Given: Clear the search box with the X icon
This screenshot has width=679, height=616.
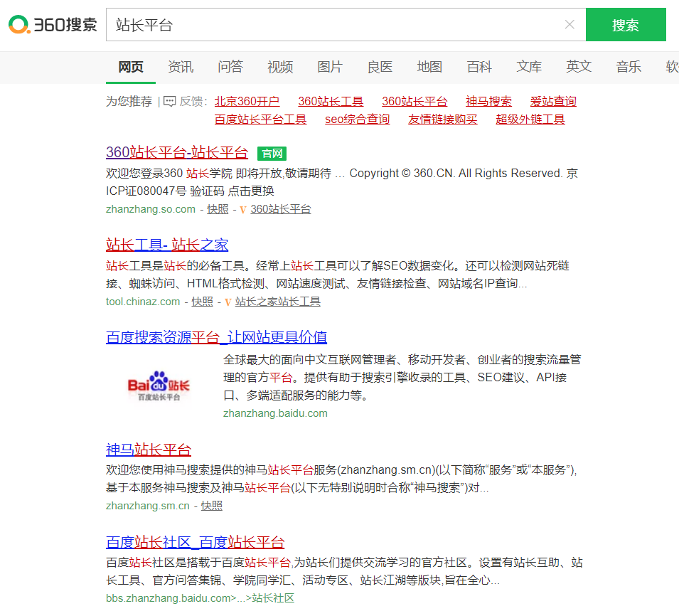Looking at the screenshot, I should coord(570,24).
